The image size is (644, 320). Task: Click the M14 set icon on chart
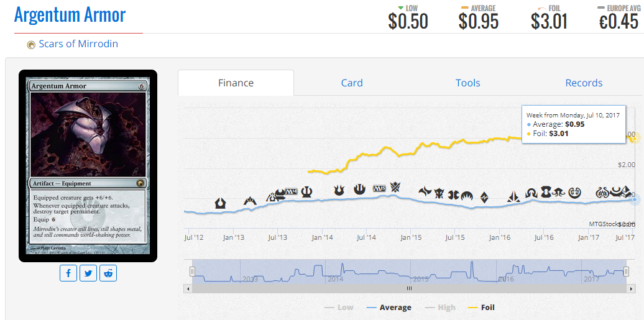pos(292,191)
